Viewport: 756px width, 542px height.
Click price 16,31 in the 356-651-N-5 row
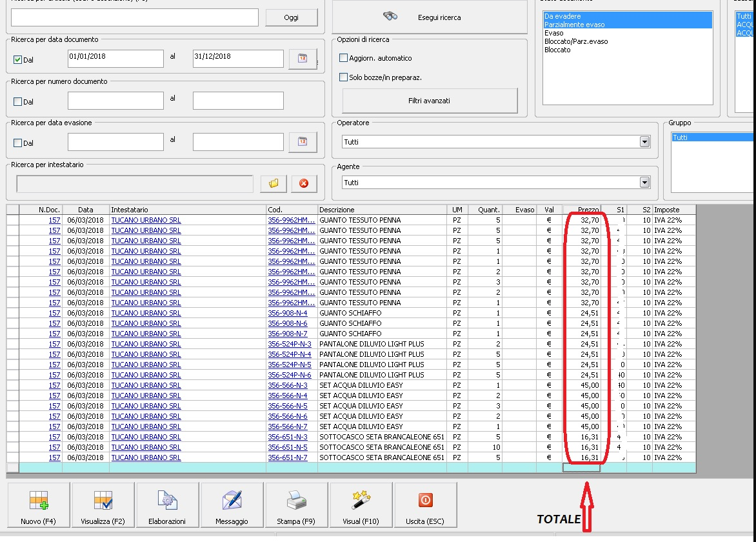(x=590, y=447)
